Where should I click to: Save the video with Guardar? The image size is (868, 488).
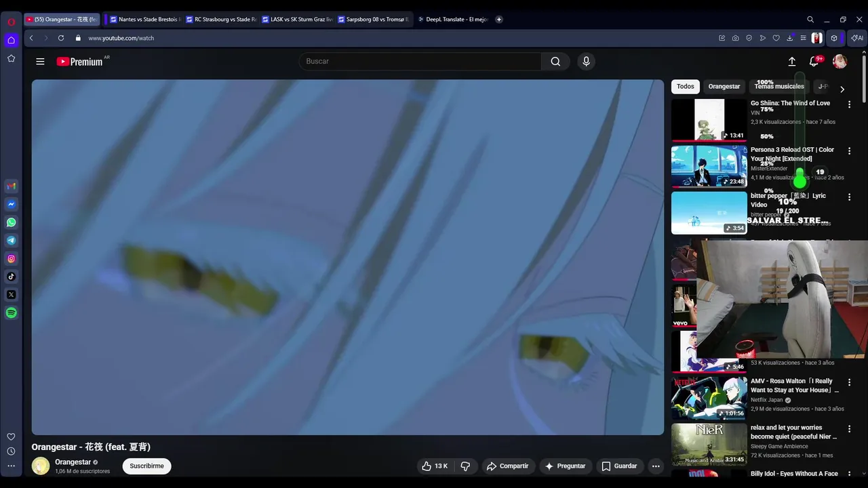[x=620, y=466]
